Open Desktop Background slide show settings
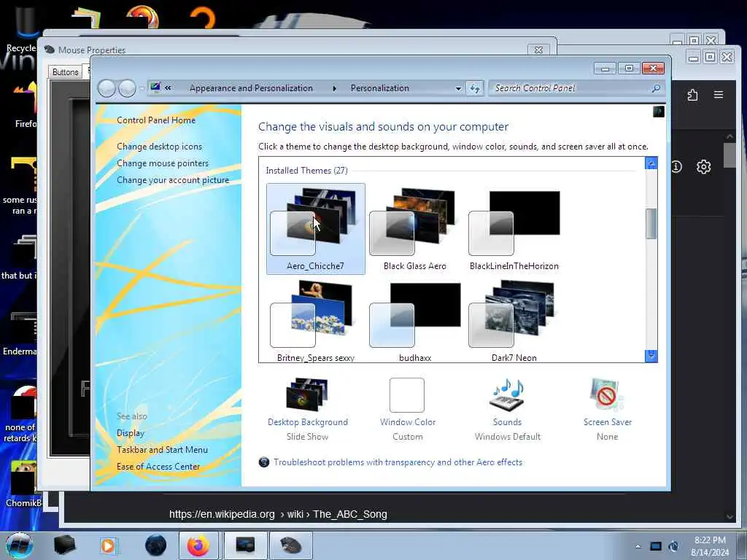The width and height of the screenshot is (747, 560). pos(307,409)
